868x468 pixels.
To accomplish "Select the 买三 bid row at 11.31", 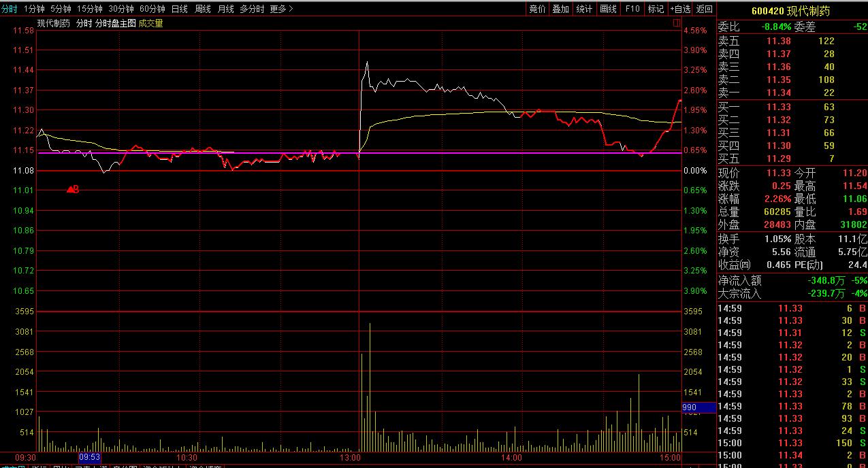I will pyautogui.click(x=792, y=133).
